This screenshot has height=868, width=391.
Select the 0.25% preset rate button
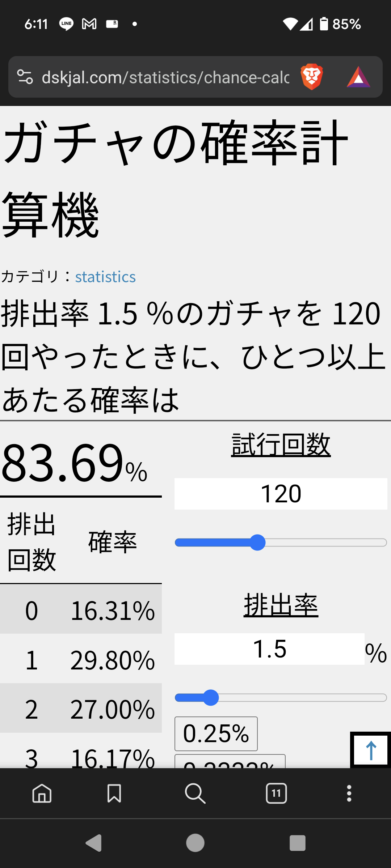[216, 733]
